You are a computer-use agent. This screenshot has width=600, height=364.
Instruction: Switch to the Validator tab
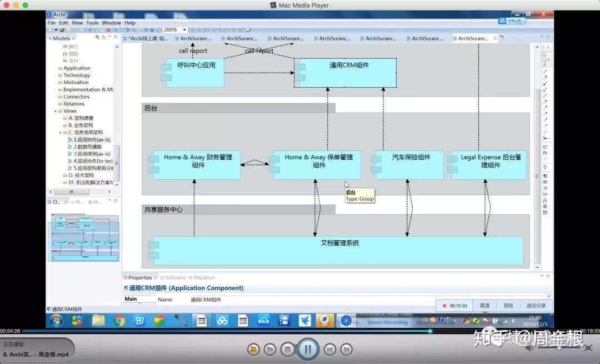pyautogui.click(x=173, y=277)
